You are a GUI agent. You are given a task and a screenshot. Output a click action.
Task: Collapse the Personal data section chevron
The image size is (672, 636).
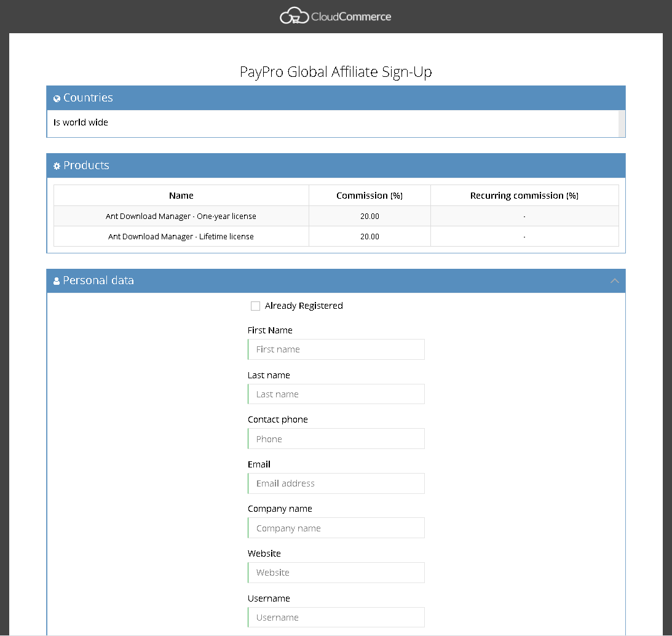615,281
